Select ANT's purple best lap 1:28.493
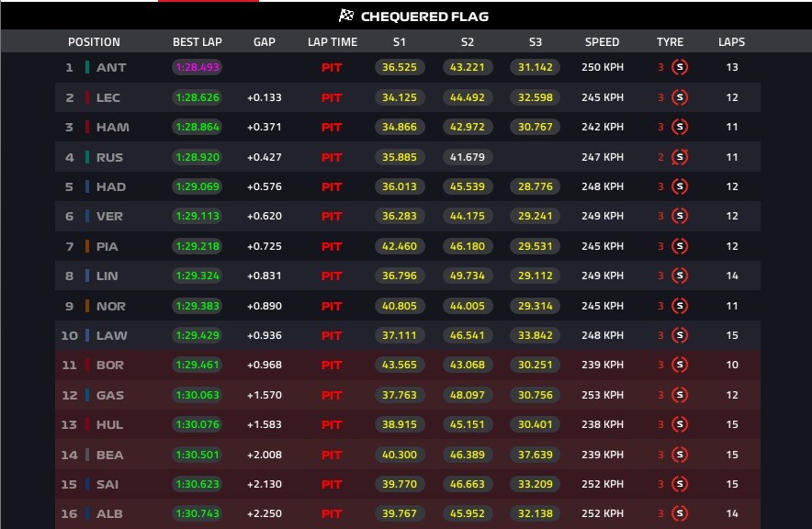The image size is (812, 529). click(x=197, y=67)
